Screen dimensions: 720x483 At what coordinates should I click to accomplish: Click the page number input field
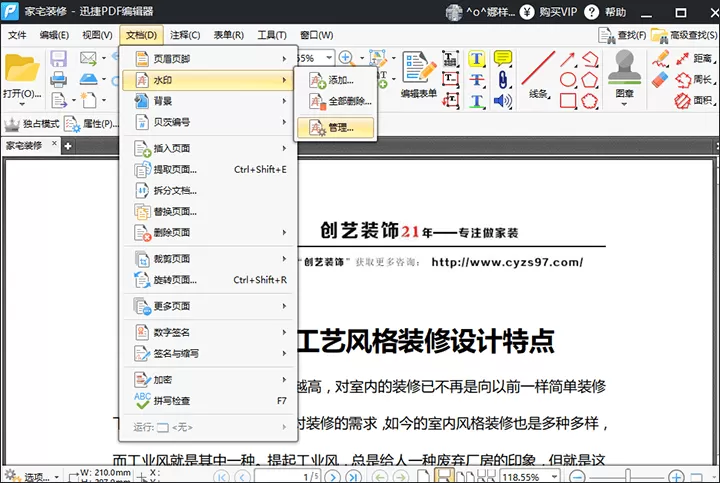tap(287, 477)
